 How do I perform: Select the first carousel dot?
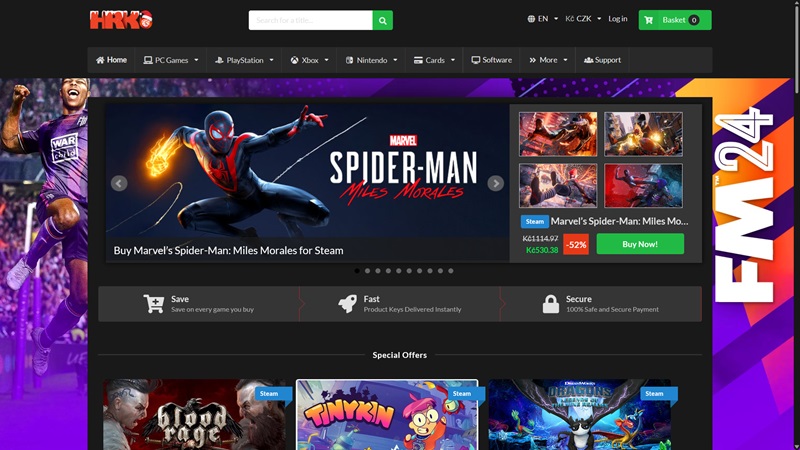point(357,271)
